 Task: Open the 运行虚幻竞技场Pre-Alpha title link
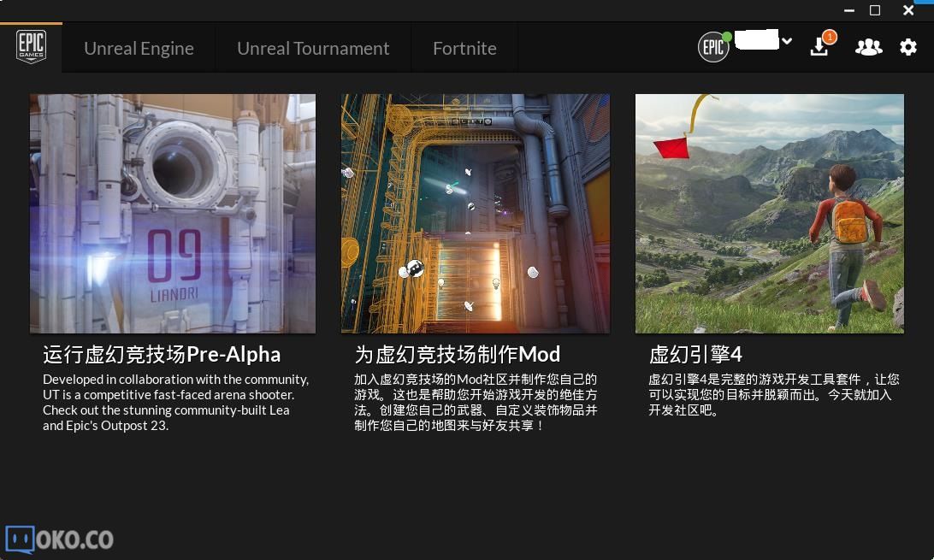[162, 355]
